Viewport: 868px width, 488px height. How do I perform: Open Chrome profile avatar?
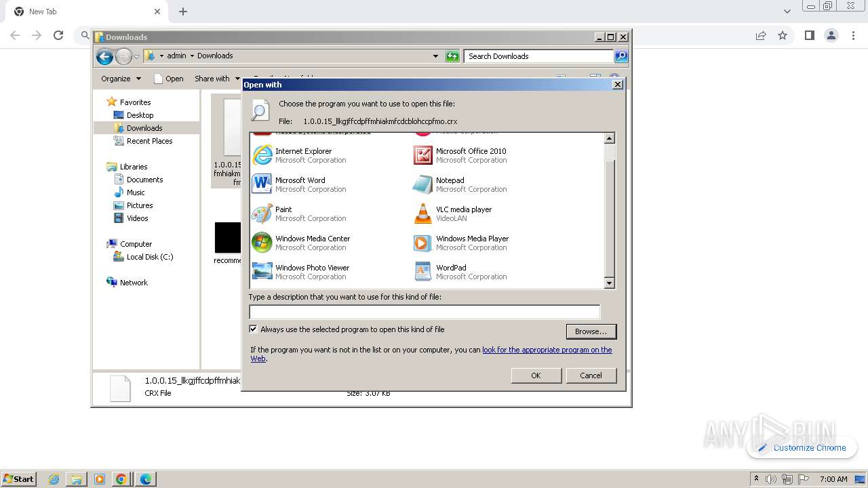point(831,35)
